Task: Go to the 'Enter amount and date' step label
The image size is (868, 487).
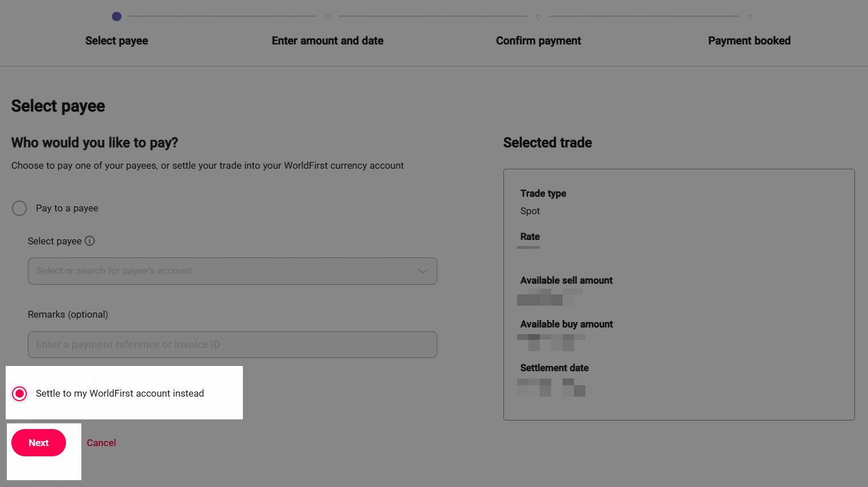Action: pyautogui.click(x=328, y=41)
